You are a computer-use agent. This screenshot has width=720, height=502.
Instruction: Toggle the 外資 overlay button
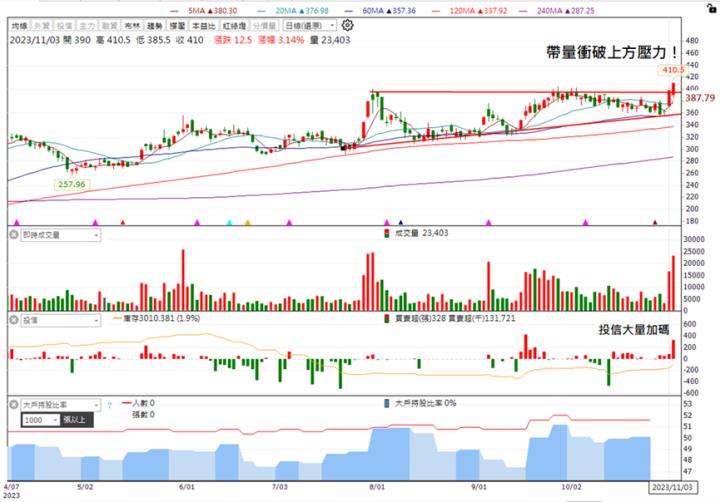(42, 26)
